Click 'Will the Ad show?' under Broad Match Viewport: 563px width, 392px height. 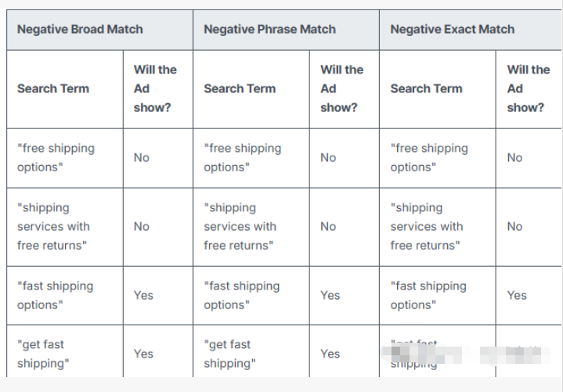coord(155,88)
